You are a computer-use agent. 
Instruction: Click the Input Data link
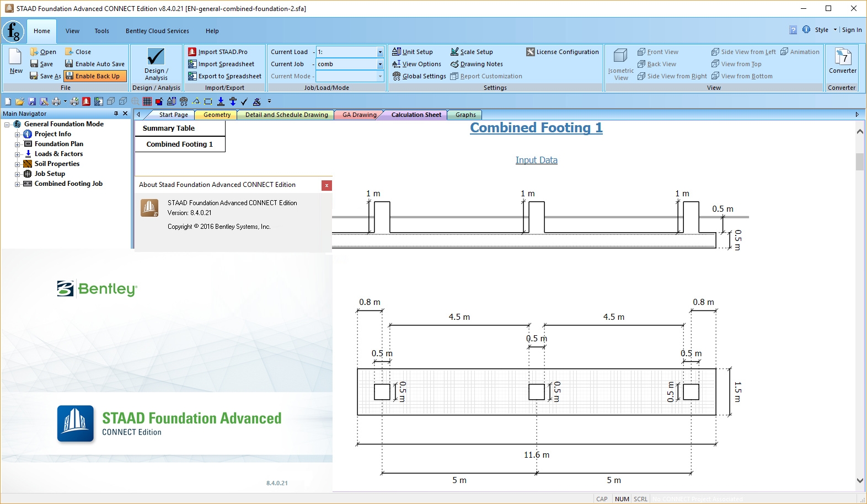[536, 160]
